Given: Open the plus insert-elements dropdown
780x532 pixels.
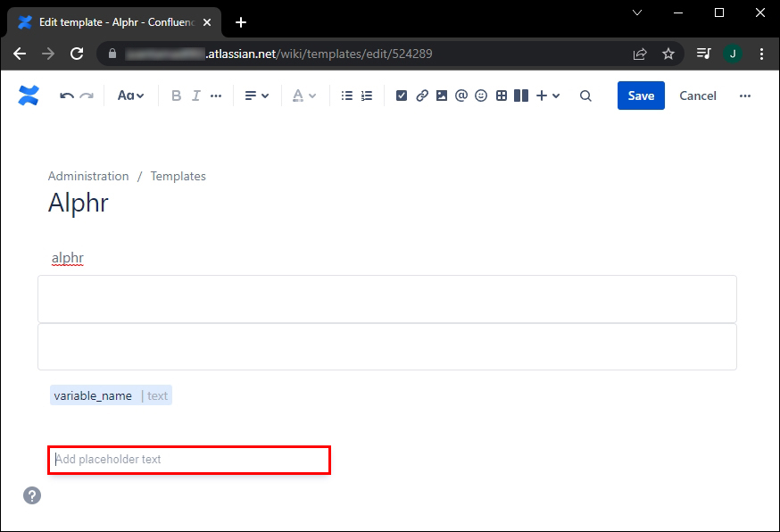Looking at the screenshot, I should [548, 96].
